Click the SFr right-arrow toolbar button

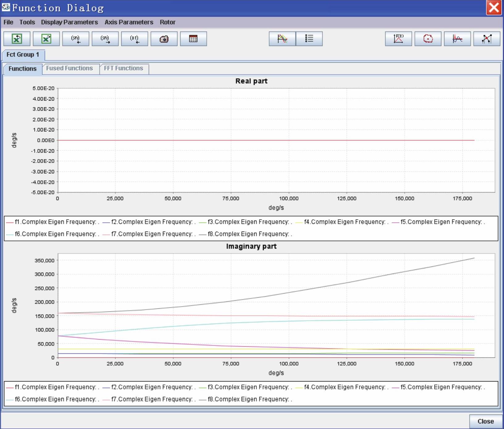(105, 39)
